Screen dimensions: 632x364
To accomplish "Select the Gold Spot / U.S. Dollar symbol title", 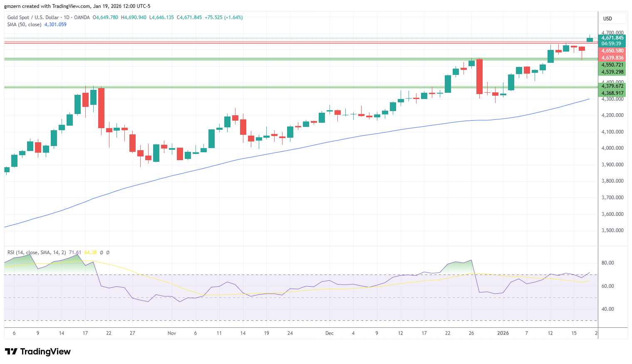I will point(34,17).
